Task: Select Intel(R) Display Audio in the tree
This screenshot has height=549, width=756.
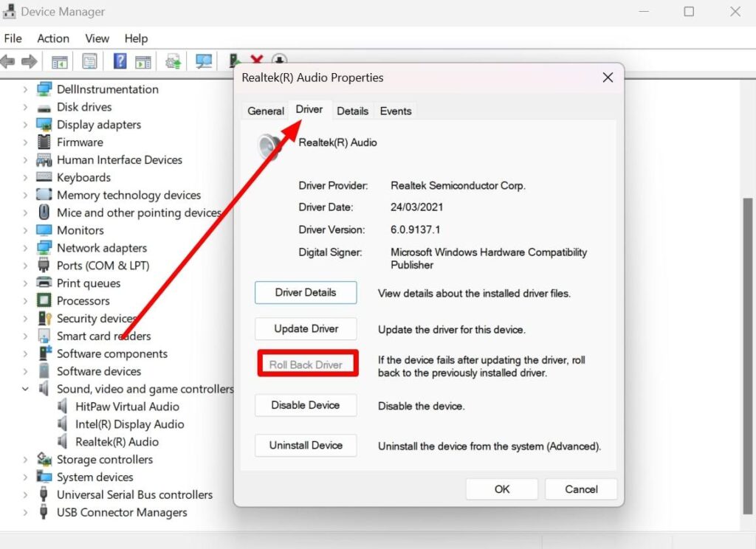Action: click(x=130, y=424)
